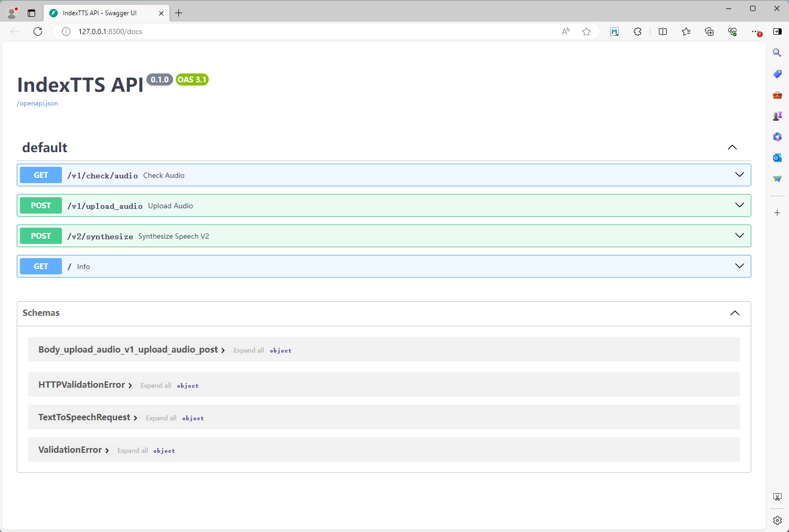Collapse the Schemas section
Viewport: 789px width, 532px height.
click(x=735, y=313)
